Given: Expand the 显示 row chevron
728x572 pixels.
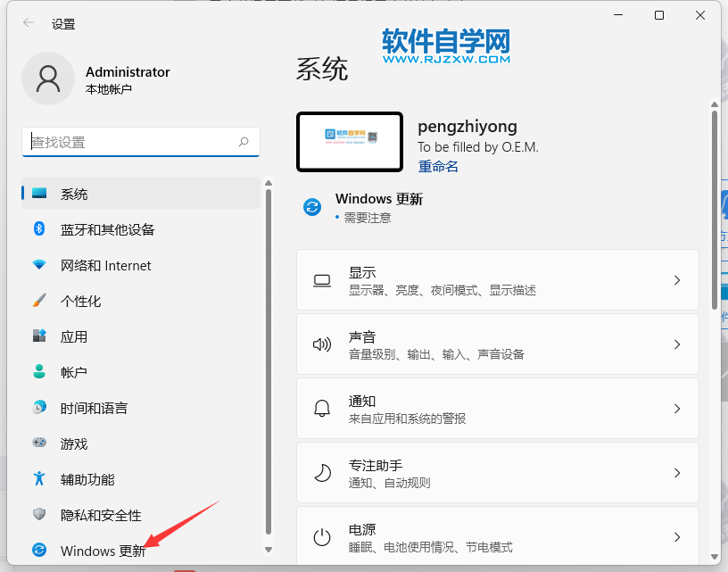Looking at the screenshot, I should pyautogui.click(x=677, y=280).
